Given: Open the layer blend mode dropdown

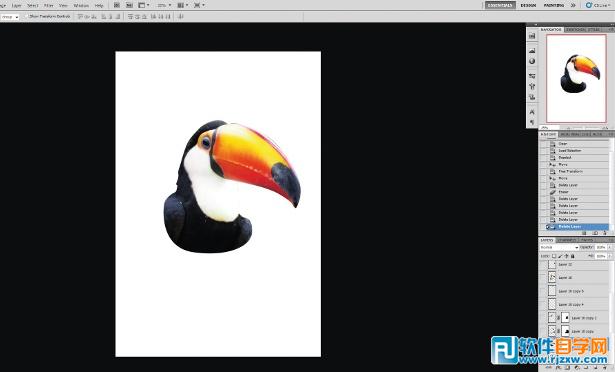Looking at the screenshot, I should click(559, 247).
